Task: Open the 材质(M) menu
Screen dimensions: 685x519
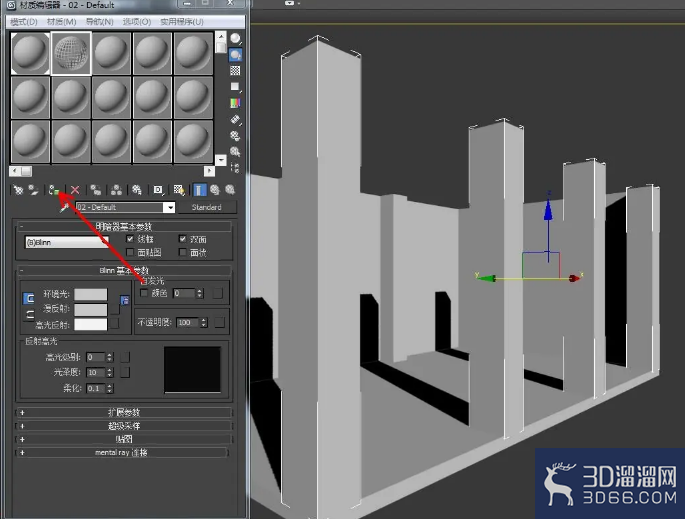Action: coord(62,22)
